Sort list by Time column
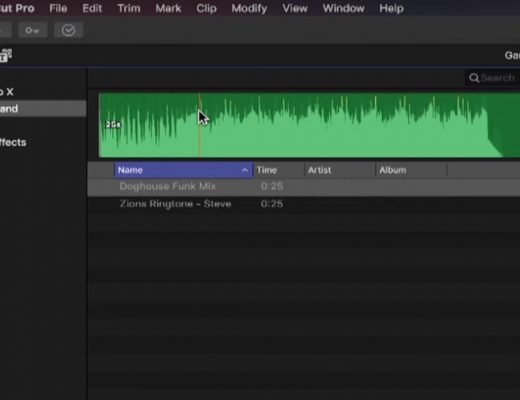 click(x=279, y=170)
